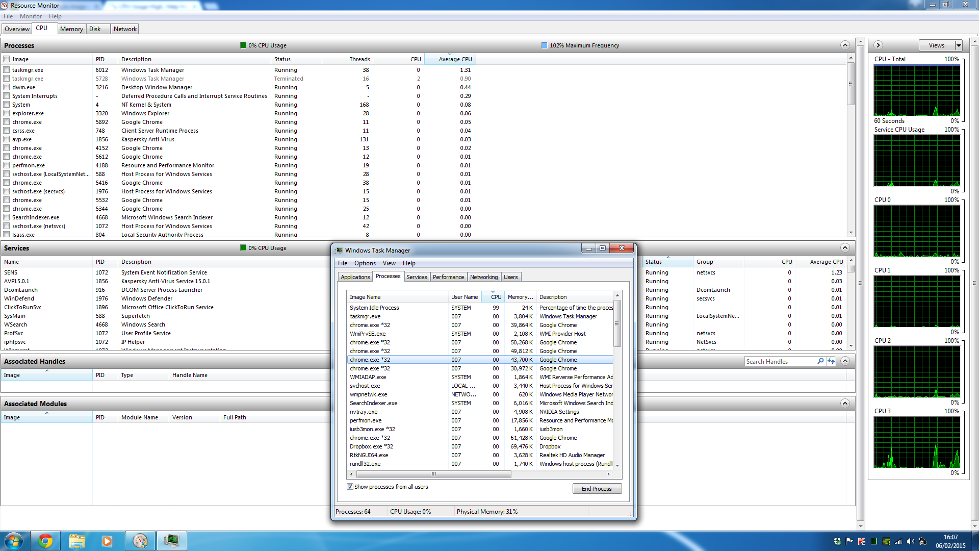Tick the Image column header checkbox
This screenshot has height=551, width=980.
coord(7,59)
